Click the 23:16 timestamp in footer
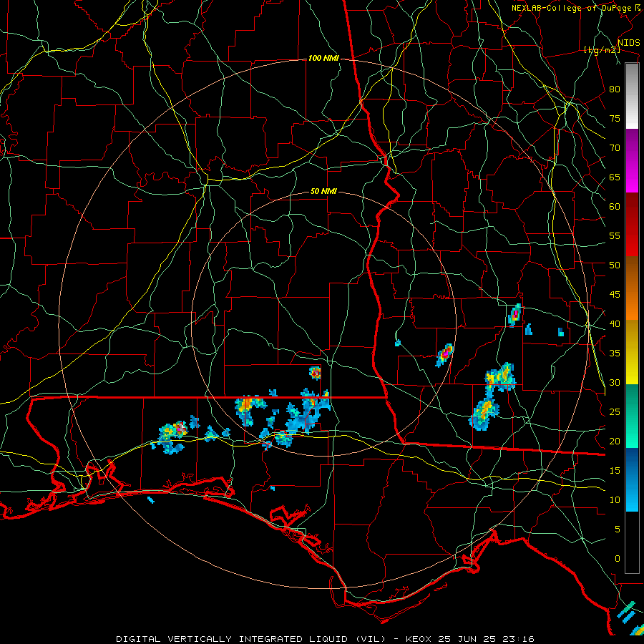 tap(519, 639)
